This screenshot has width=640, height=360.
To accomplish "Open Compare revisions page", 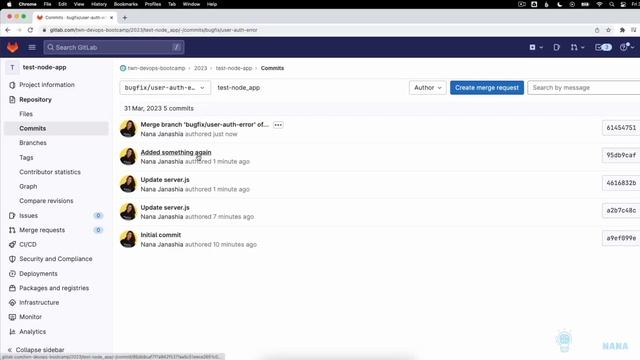I will coord(46,201).
